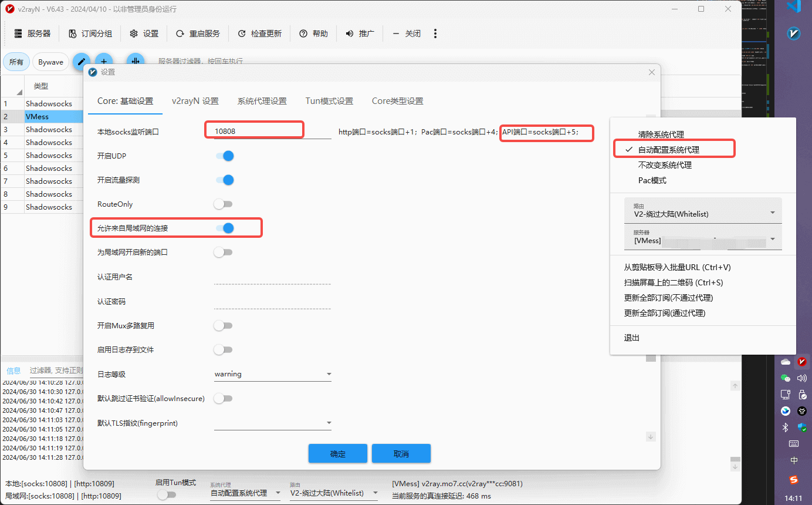Click the auto column width round button

(136, 62)
